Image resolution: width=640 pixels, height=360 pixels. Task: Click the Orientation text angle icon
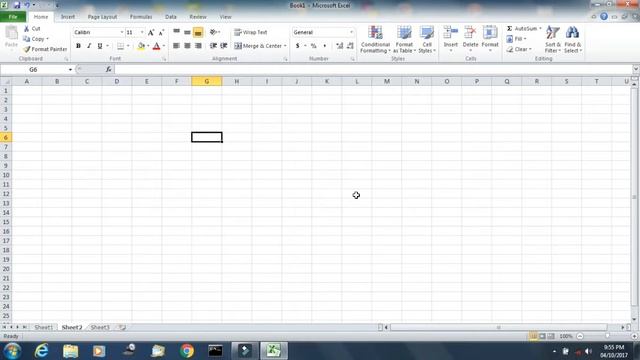214,32
